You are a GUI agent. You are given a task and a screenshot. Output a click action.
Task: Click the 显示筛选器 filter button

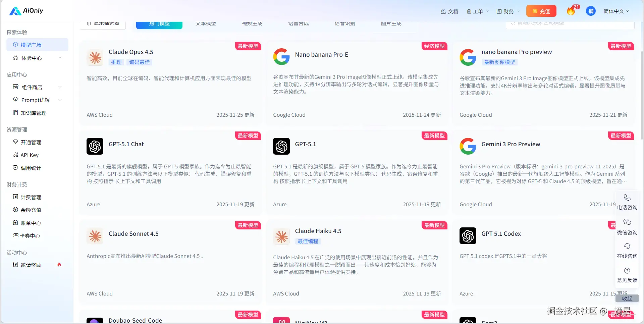(103, 24)
